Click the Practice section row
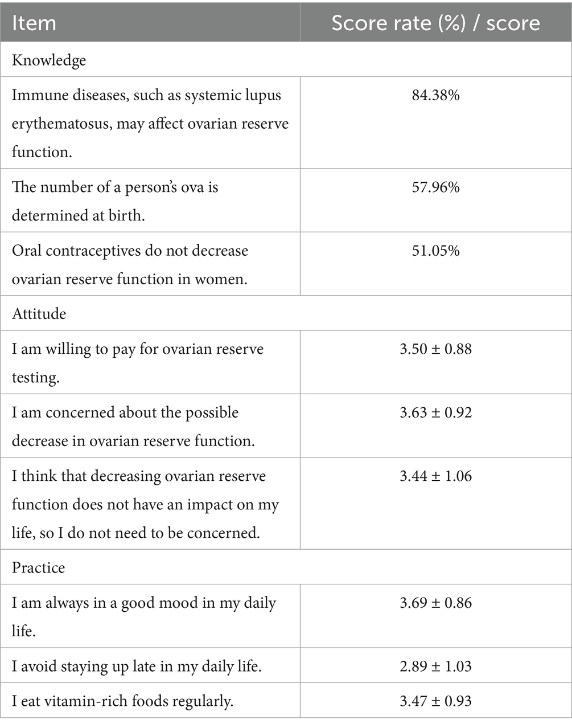 (x=38, y=567)
